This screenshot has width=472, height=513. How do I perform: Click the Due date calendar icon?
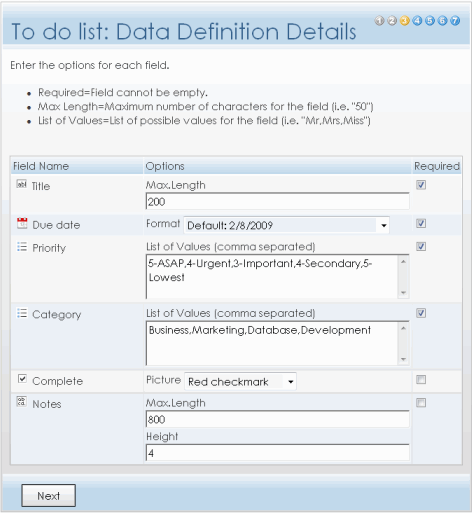[x=22, y=223]
